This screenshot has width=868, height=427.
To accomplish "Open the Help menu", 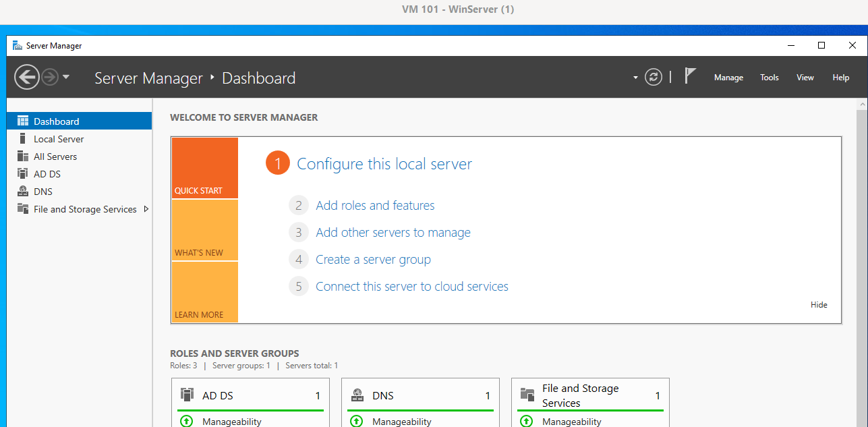I will tap(841, 78).
